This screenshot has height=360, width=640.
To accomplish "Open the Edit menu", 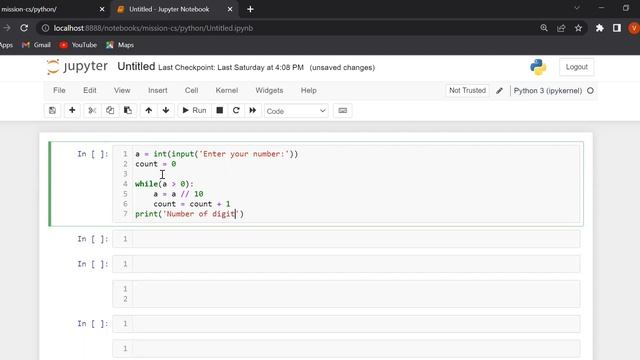I will [x=90, y=90].
